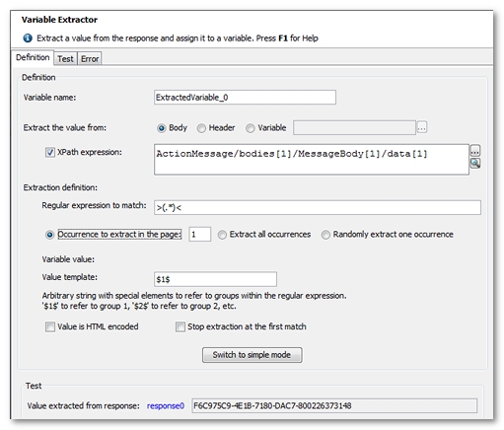Screen dimensions: 504x430
Task: Open the response0 link
Action: point(166,406)
